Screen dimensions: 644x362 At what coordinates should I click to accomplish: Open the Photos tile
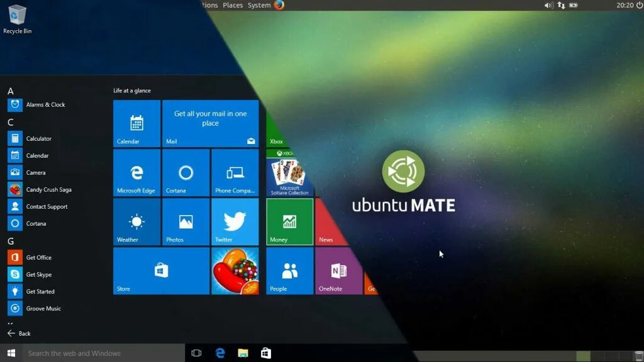pyautogui.click(x=186, y=222)
